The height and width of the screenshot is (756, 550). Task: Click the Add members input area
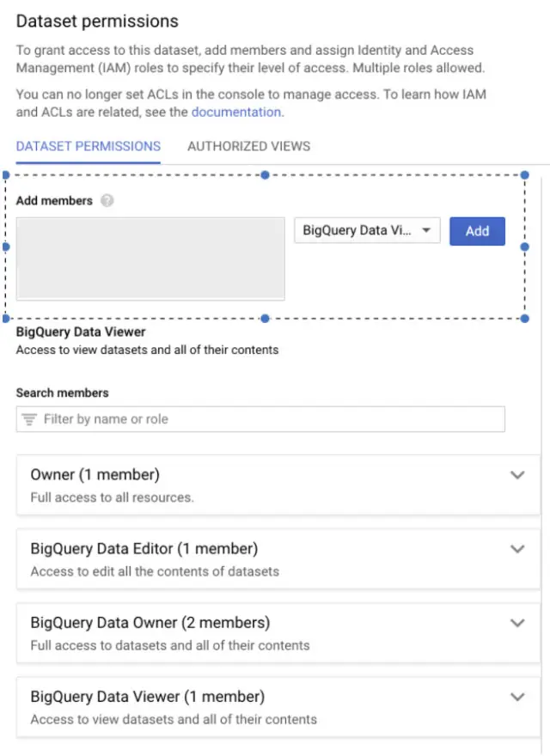150,258
